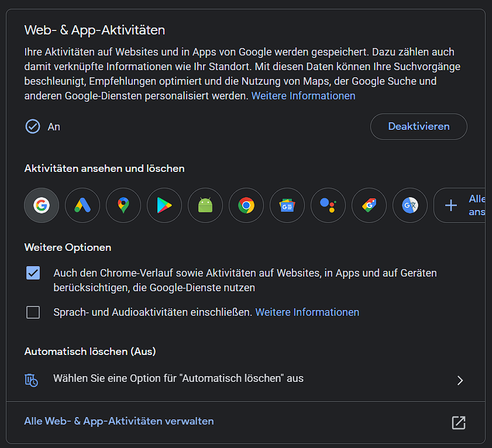Image resolution: width=492 pixels, height=448 pixels.
Task: Open Google Search activity icon
Action: [42, 205]
